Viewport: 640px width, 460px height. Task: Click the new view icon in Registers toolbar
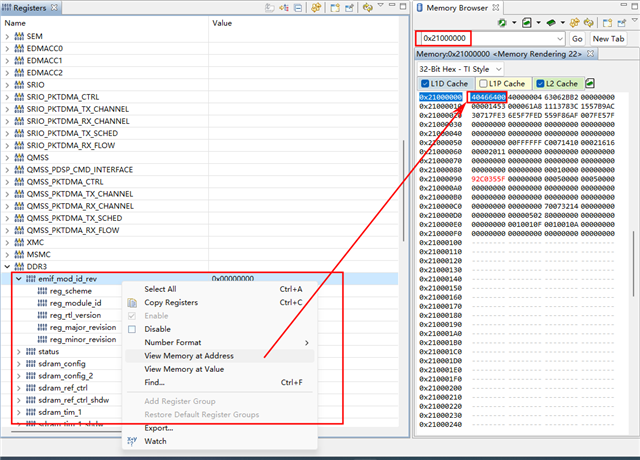point(335,8)
